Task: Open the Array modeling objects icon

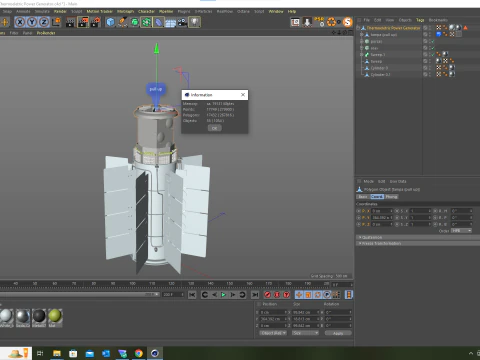Action: pyautogui.click(x=146, y=22)
